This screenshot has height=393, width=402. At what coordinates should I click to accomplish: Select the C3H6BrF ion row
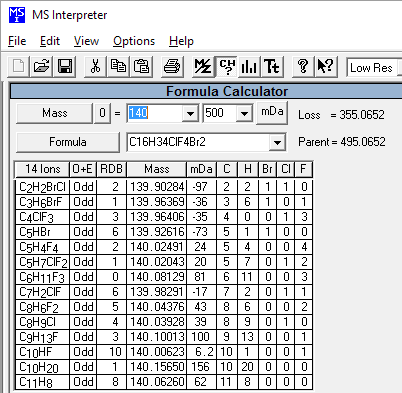pyautogui.click(x=164, y=202)
